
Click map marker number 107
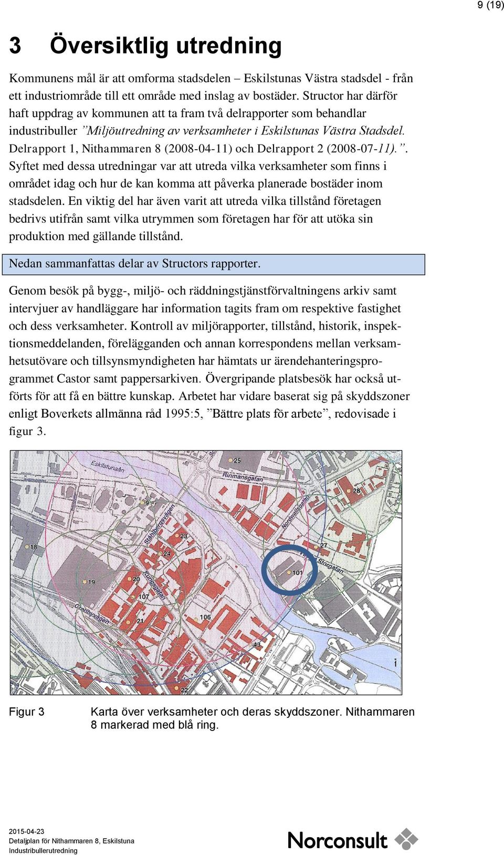coord(144,596)
